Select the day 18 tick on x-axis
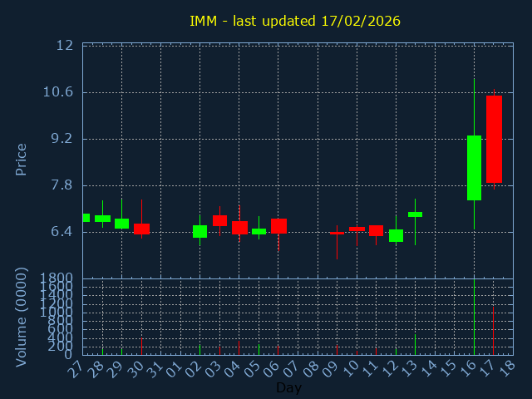532x399 pixels. (508, 369)
